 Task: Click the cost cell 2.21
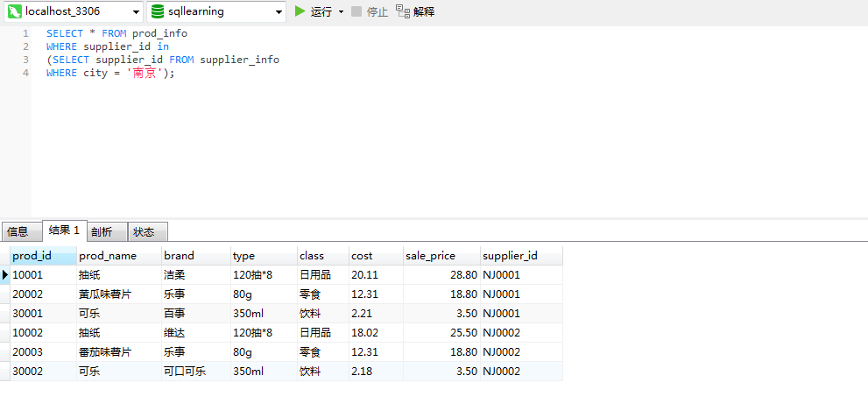point(376,314)
